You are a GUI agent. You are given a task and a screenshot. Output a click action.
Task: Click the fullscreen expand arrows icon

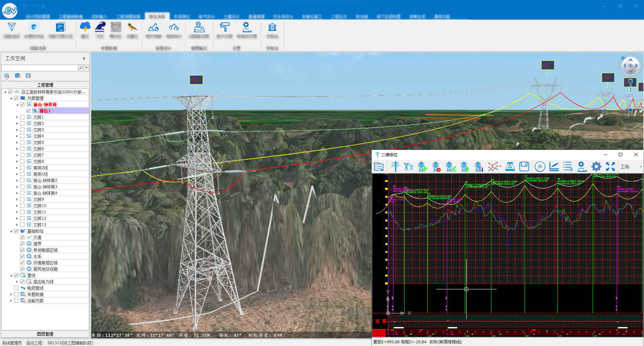(x=610, y=167)
